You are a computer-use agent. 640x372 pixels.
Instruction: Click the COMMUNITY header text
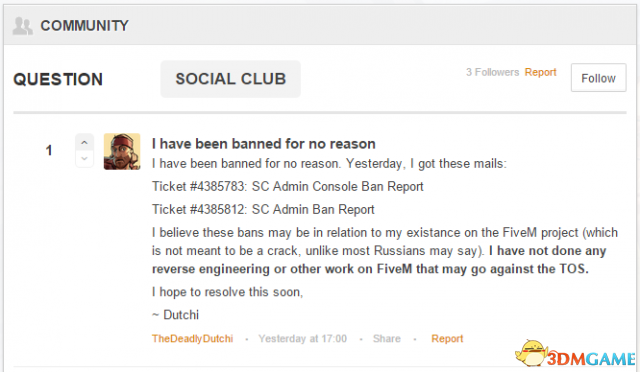click(x=84, y=26)
